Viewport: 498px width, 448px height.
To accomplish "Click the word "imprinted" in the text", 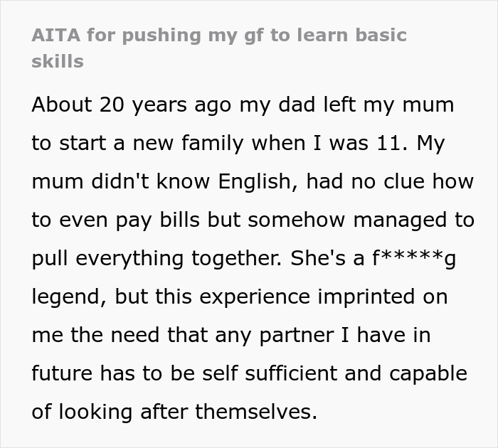I will (366, 297).
